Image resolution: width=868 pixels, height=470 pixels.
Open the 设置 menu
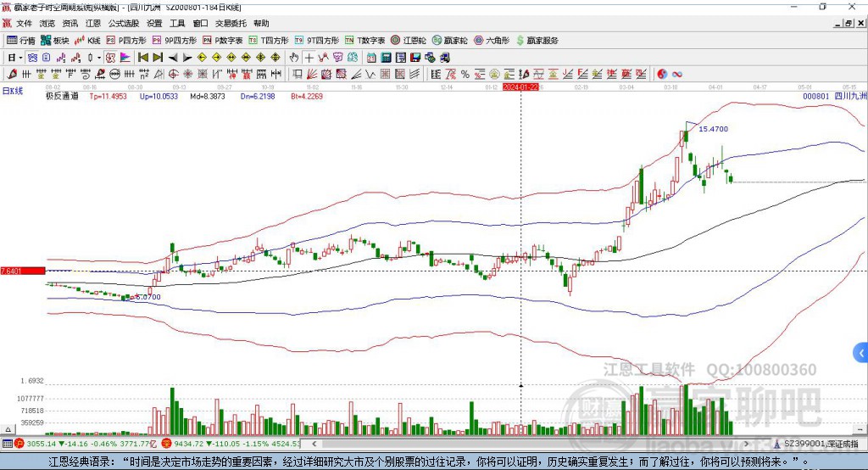[x=154, y=23]
